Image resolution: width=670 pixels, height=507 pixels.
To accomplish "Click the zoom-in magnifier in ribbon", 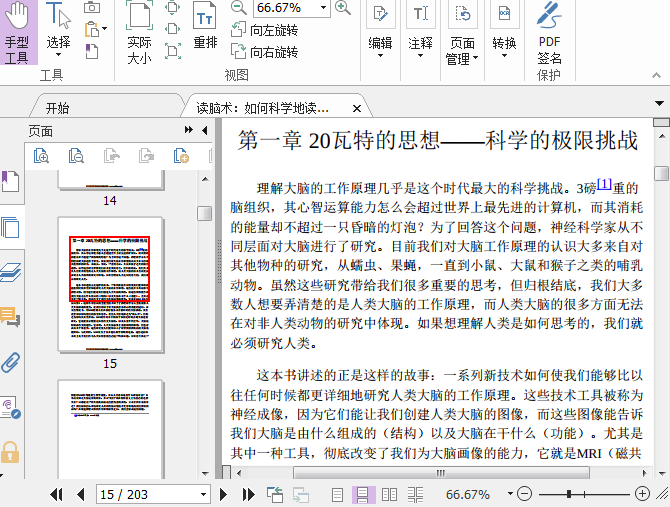I will coord(343,7).
